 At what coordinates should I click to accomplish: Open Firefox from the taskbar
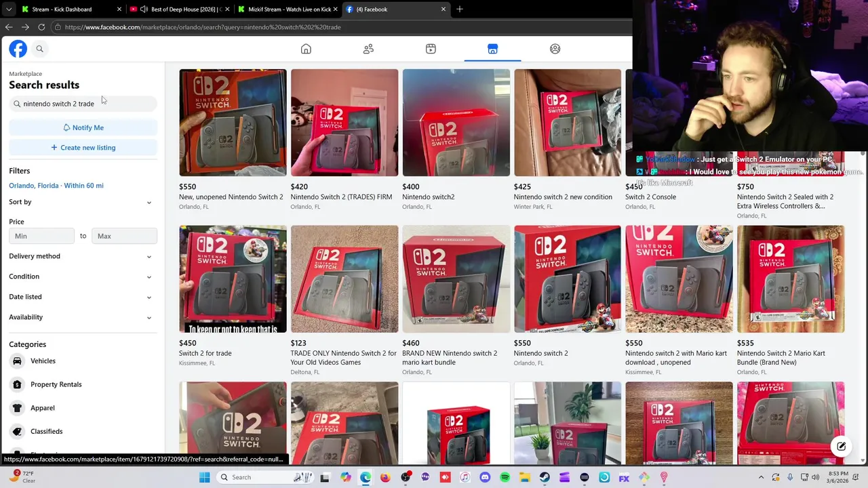[385, 477]
